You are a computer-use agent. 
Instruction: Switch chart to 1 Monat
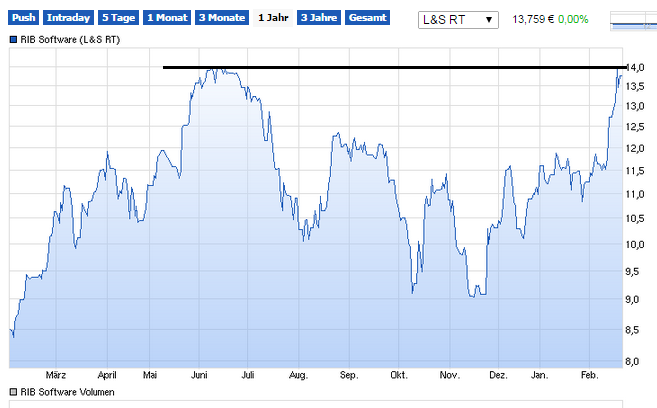point(166,19)
